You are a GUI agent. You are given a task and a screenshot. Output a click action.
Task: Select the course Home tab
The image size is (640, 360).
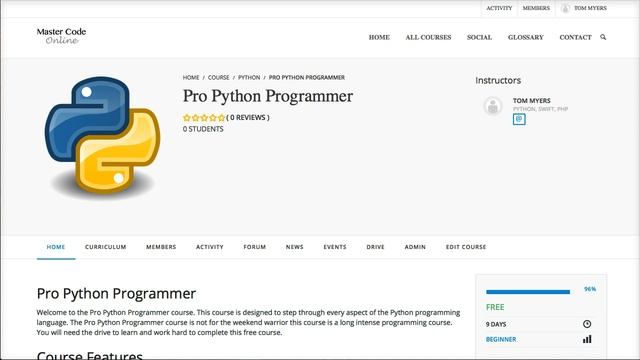[56, 247]
